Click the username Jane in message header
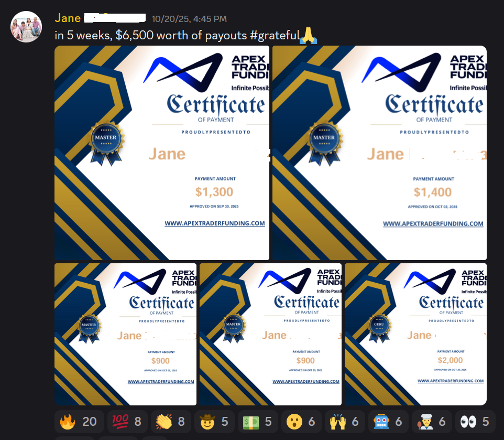The width and height of the screenshot is (504, 440). click(68, 18)
